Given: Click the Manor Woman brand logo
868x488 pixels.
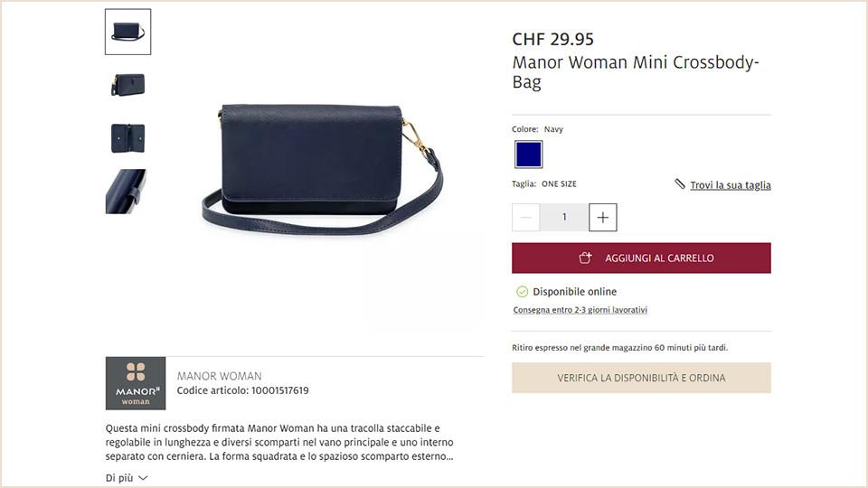Looking at the screenshot, I should 136,383.
